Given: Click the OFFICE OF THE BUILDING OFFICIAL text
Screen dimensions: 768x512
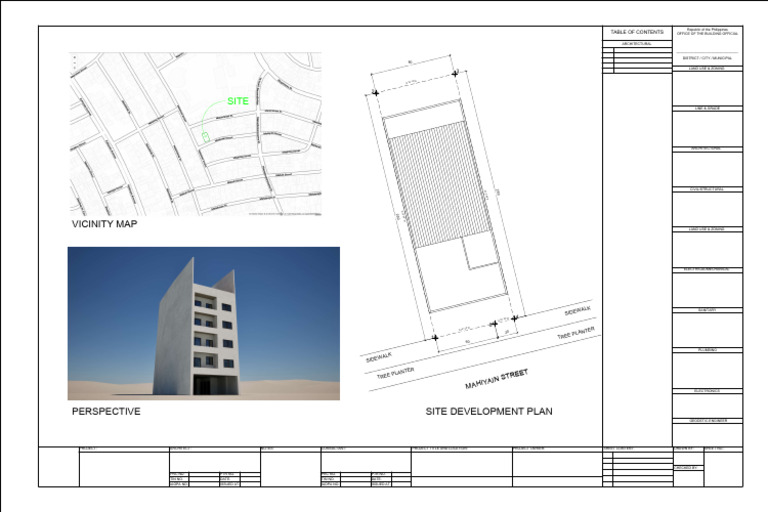Looking at the screenshot, I should point(707,34).
